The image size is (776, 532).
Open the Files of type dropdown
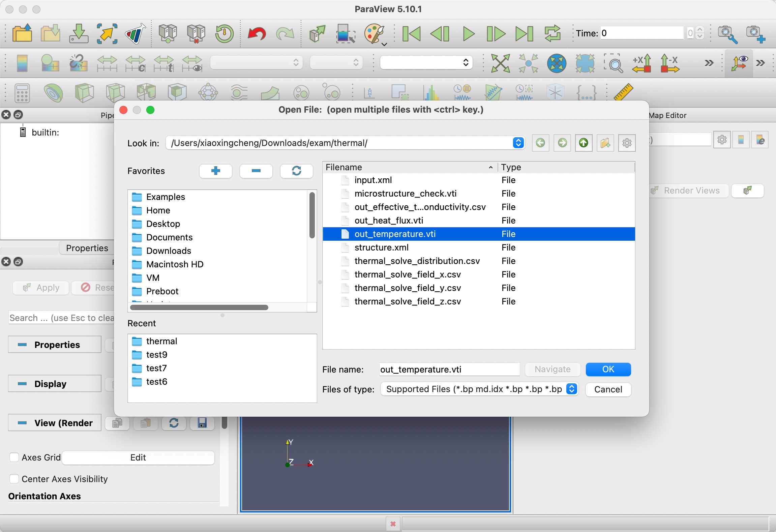[571, 389]
